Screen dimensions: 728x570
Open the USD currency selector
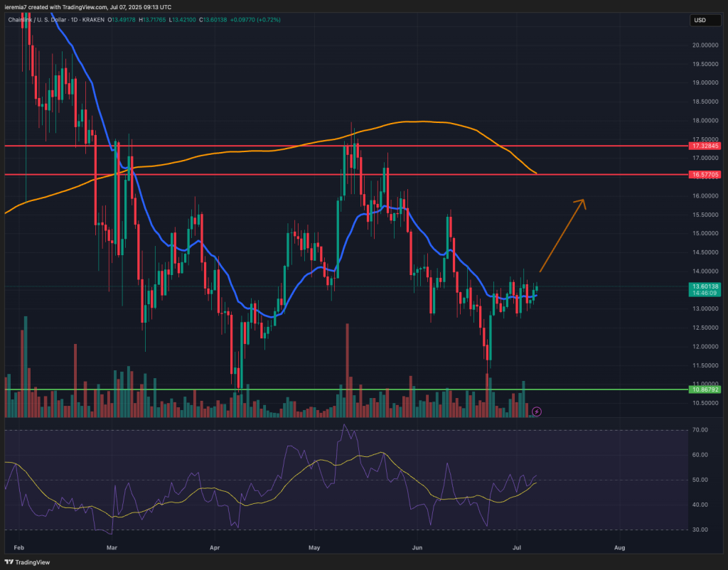(705, 20)
